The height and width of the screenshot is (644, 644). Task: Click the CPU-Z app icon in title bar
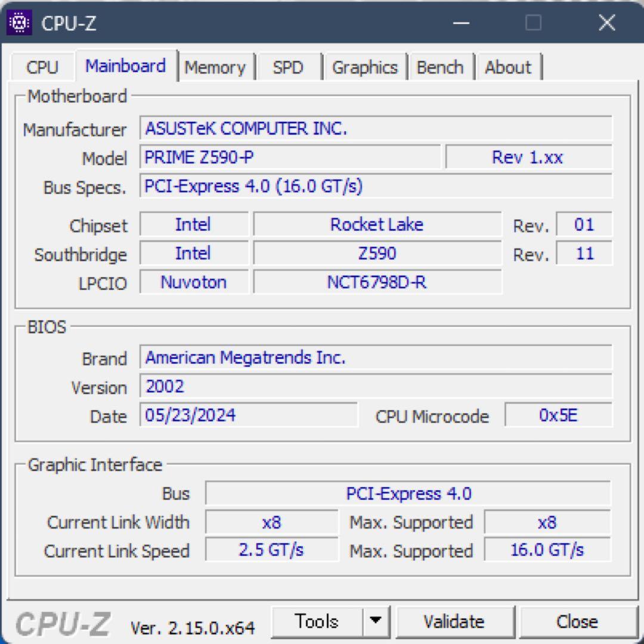(x=19, y=23)
